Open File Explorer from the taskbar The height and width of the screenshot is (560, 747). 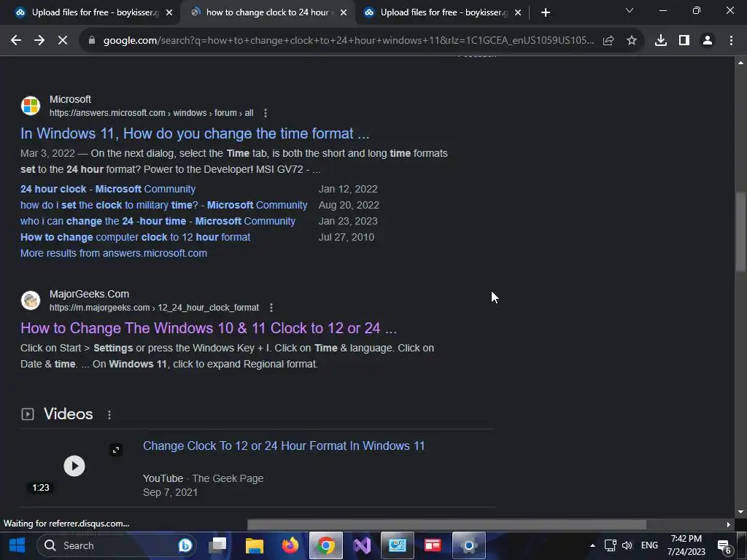[x=255, y=545]
